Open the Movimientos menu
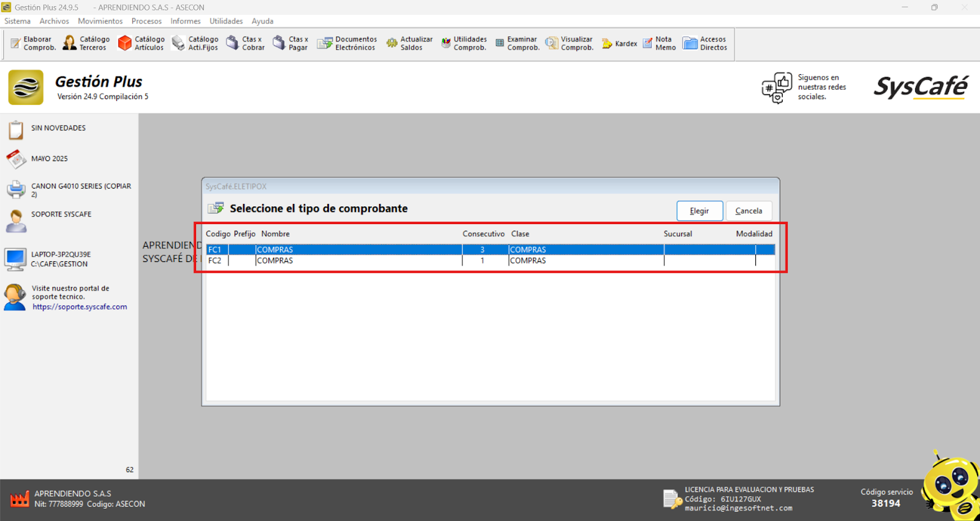The width and height of the screenshot is (980, 521). tap(100, 21)
